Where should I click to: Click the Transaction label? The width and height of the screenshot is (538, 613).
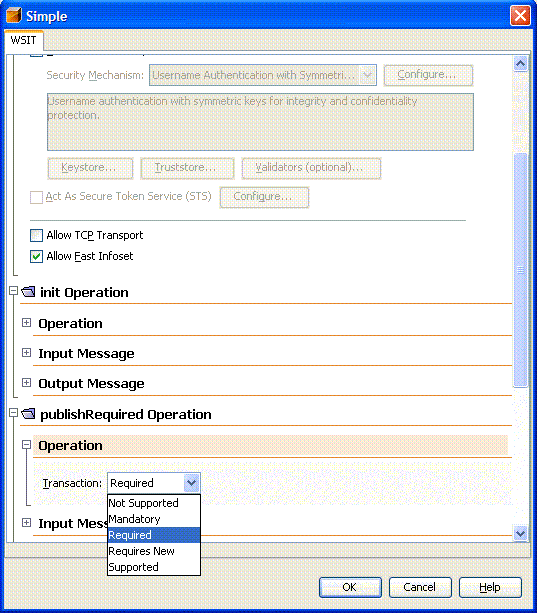(x=72, y=483)
